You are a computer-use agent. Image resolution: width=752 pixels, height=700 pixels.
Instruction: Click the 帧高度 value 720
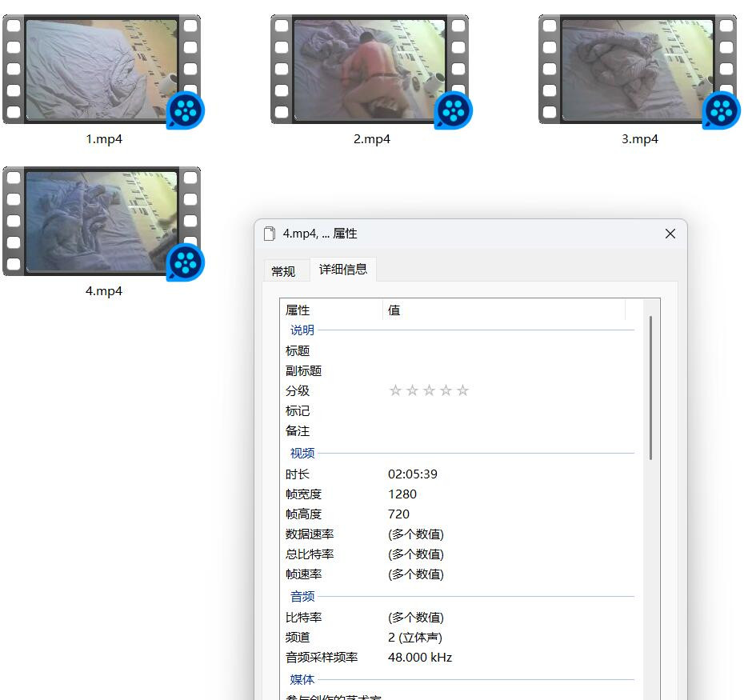[398, 514]
